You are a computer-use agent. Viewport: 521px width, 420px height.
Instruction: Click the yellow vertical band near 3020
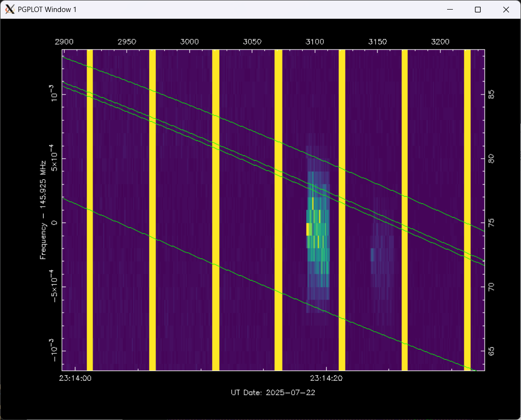tap(215, 210)
